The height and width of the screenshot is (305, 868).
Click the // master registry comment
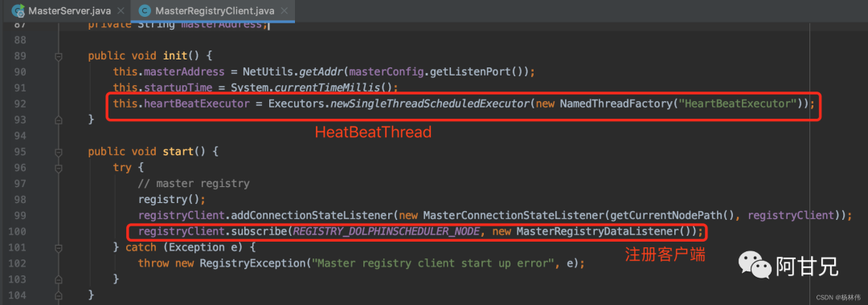[194, 184]
